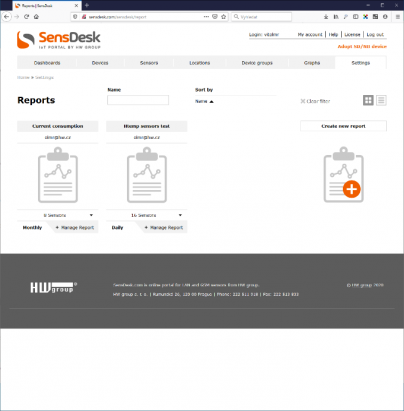Close the Reports | SensDesk tab
The height and width of the screenshot is (411, 404).
(76, 6)
